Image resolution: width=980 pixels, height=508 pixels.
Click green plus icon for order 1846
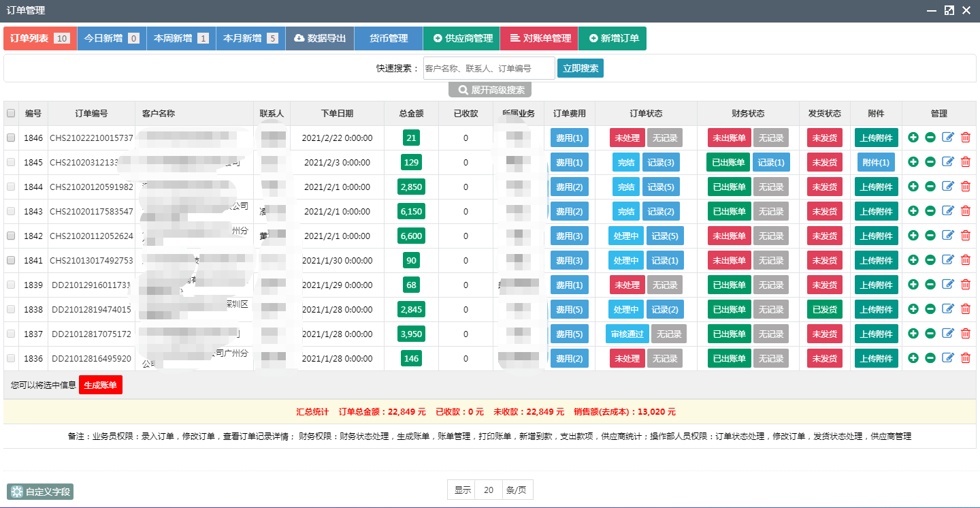(x=913, y=138)
